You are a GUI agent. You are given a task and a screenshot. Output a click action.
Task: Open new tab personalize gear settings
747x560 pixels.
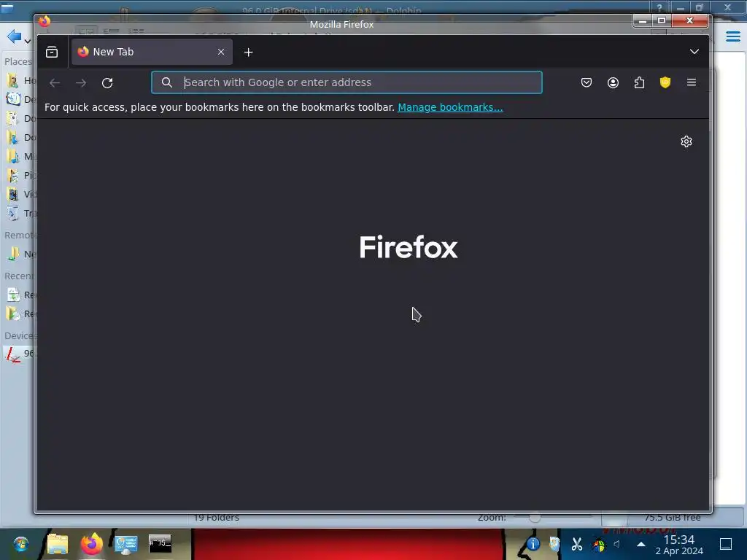[686, 141]
